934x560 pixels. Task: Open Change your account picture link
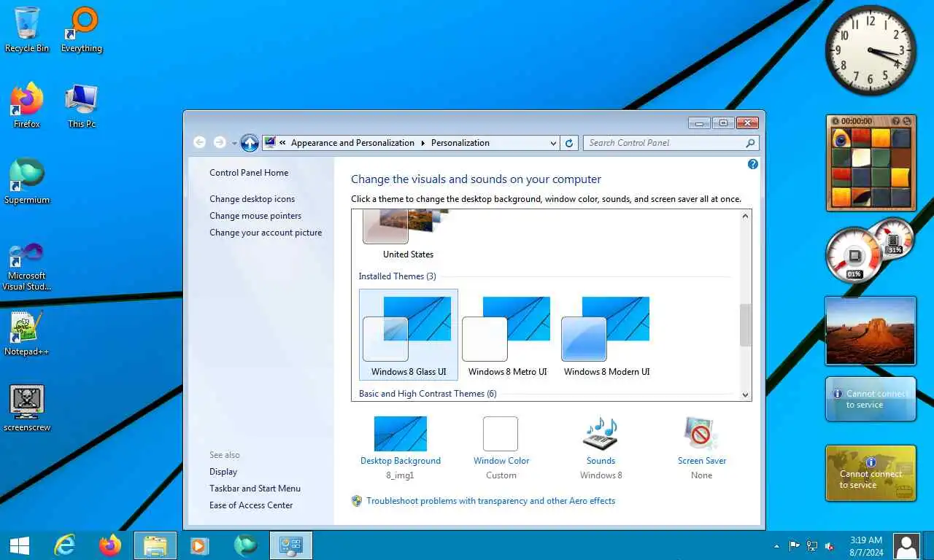click(266, 233)
